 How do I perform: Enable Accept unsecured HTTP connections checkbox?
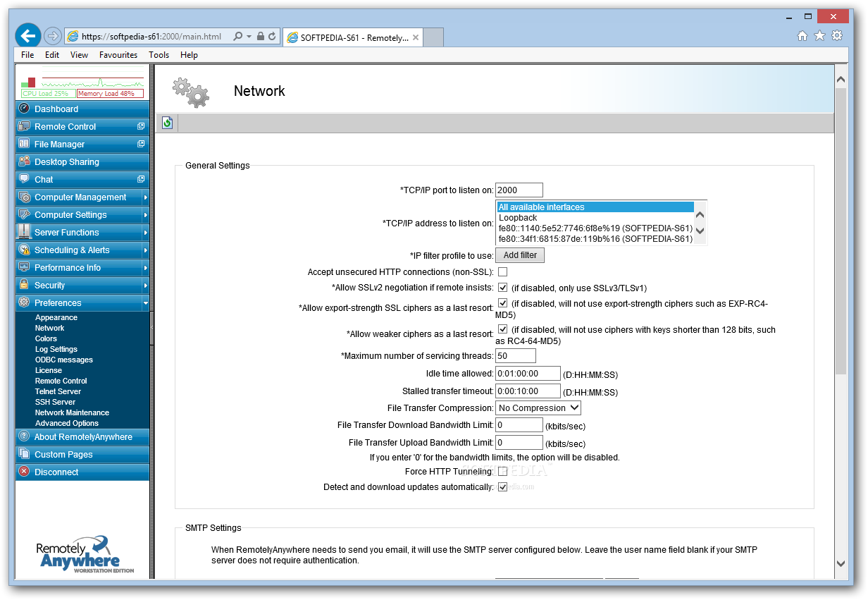(502, 271)
